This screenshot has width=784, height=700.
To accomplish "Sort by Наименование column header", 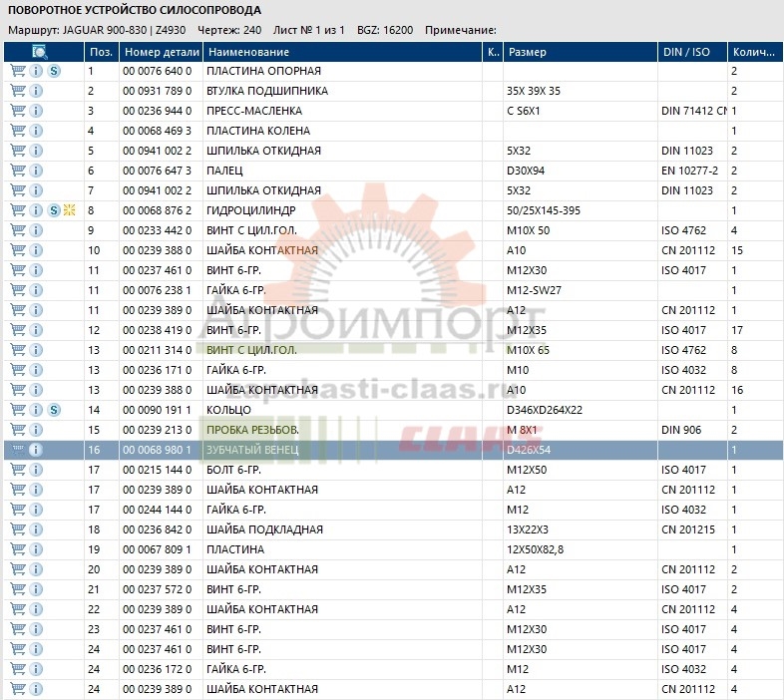I will click(342, 52).
